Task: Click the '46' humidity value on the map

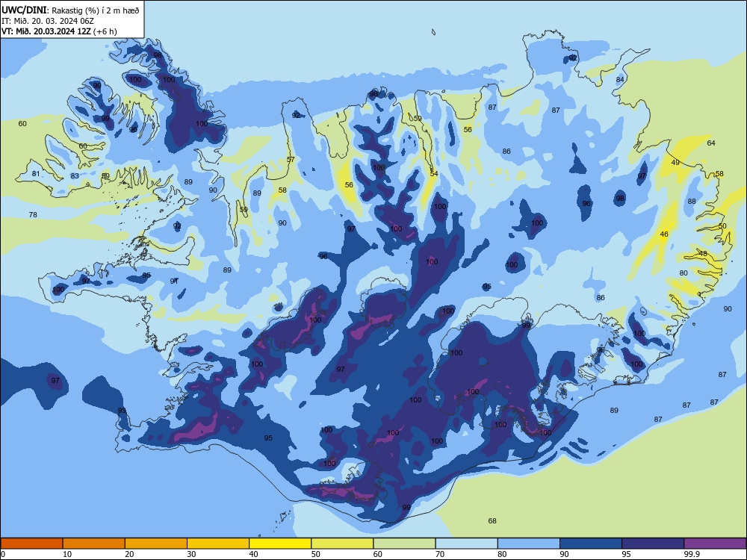Action: [664, 234]
